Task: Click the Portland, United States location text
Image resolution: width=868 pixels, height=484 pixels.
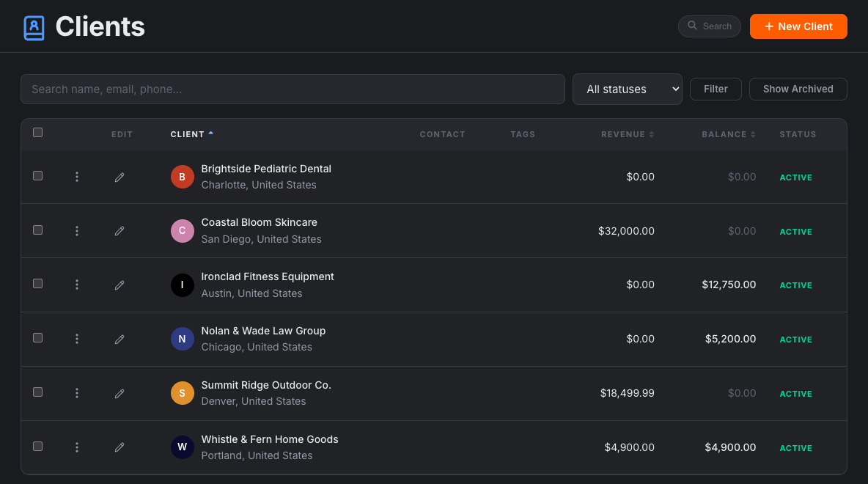Action: (257, 455)
